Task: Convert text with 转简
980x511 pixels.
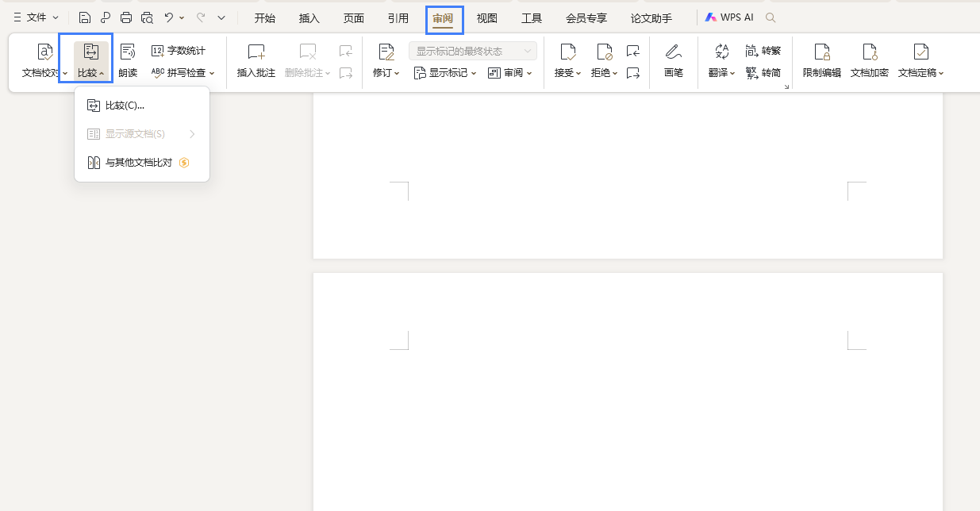Action: [763, 73]
